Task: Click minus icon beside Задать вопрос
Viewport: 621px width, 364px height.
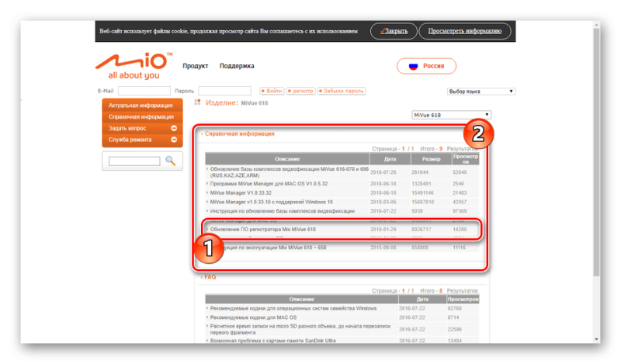Action: (x=173, y=128)
